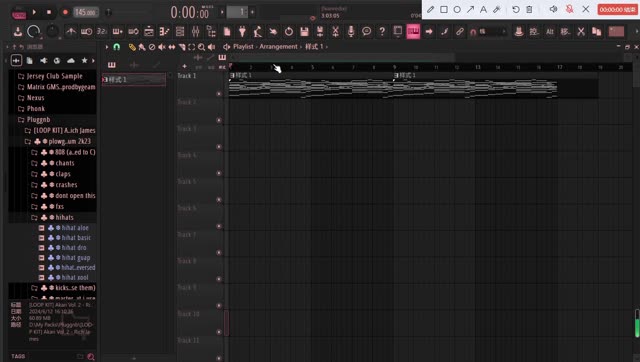Collapse the hihats folder in browser

point(64,217)
